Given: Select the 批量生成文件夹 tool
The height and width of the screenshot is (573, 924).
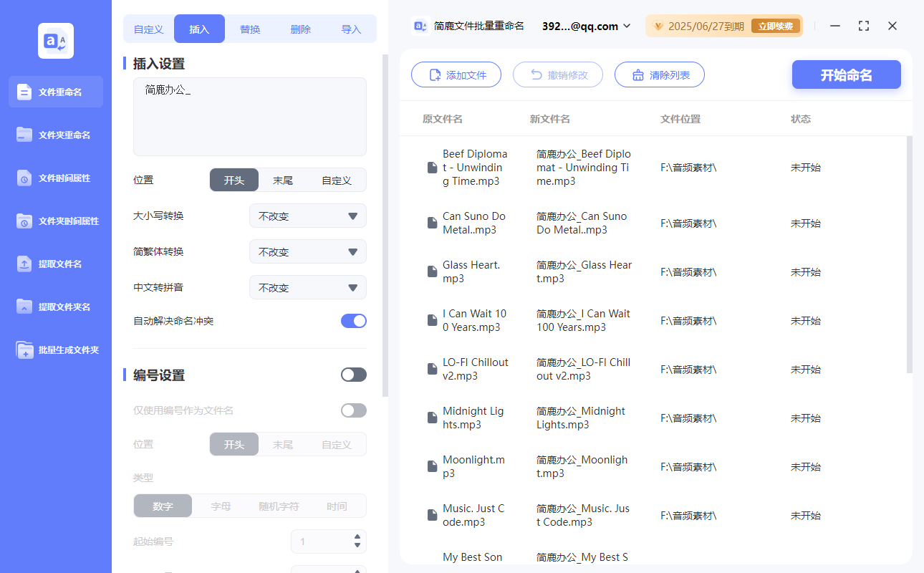Looking at the screenshot, I should coord(55,350).
